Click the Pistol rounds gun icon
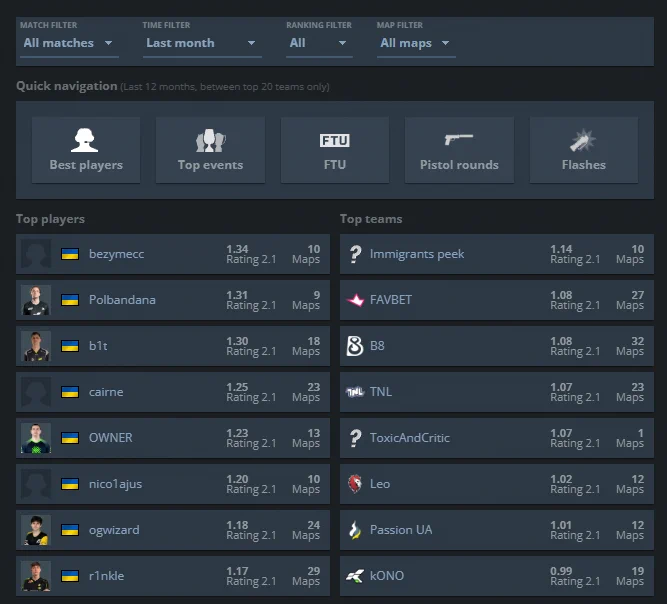This screenshot has width=667, height=604. 459,140
